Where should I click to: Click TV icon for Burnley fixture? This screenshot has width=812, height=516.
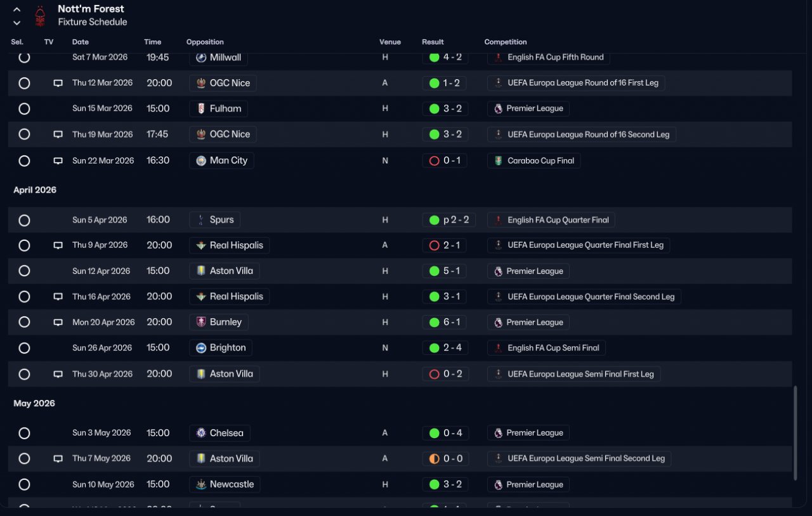[x=58, y=323]
